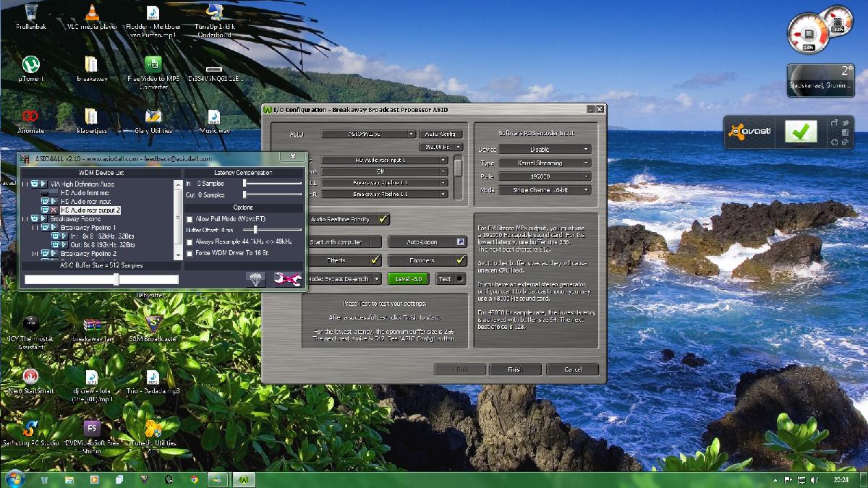Screen dimensions: 868x488
Task: Click the parachute default settings icon
Action: (x=256, y=279)
